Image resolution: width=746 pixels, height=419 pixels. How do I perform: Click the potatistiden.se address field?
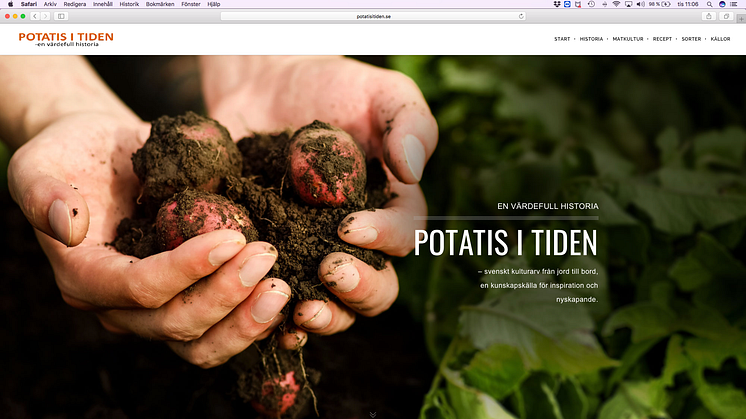(x=375, y=16)
